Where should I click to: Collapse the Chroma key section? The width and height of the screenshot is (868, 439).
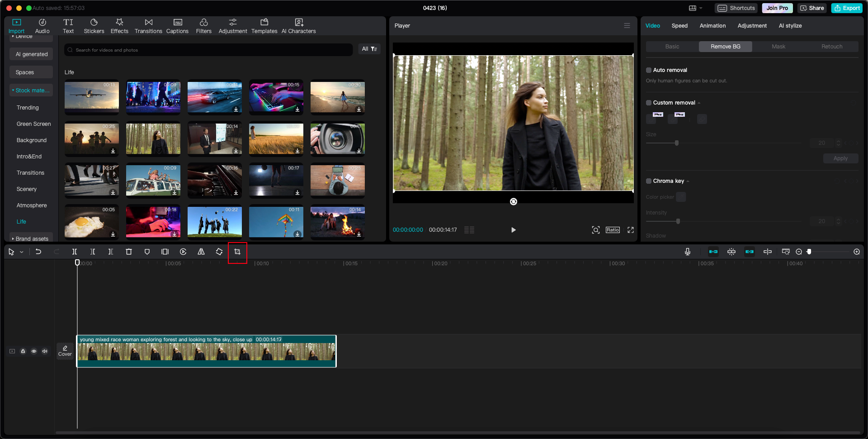(688, 181)
